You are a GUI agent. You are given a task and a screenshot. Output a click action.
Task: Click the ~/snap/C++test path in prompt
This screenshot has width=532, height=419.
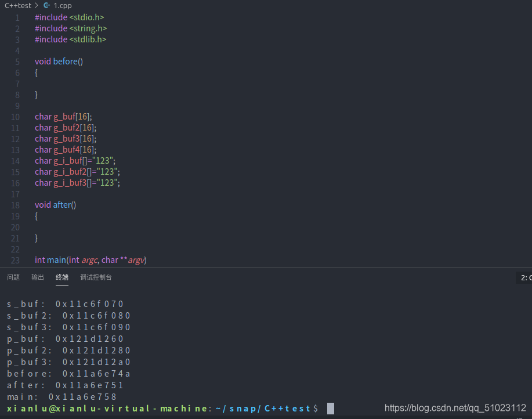(263, 409)
